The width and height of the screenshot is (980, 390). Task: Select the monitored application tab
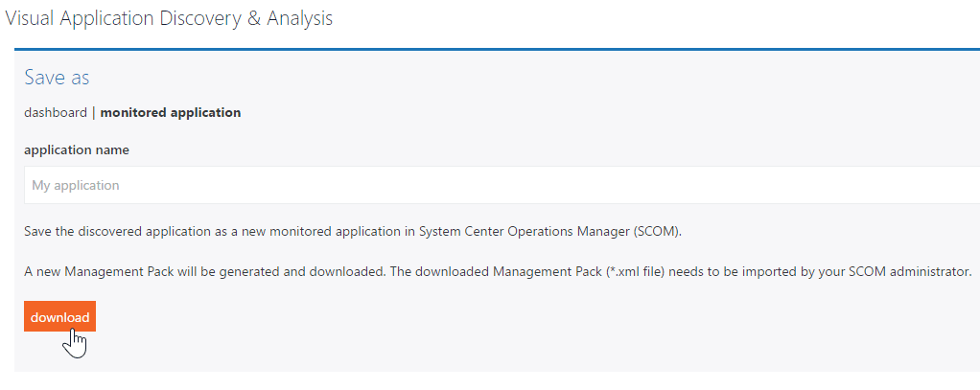click(x=171, y=112)
